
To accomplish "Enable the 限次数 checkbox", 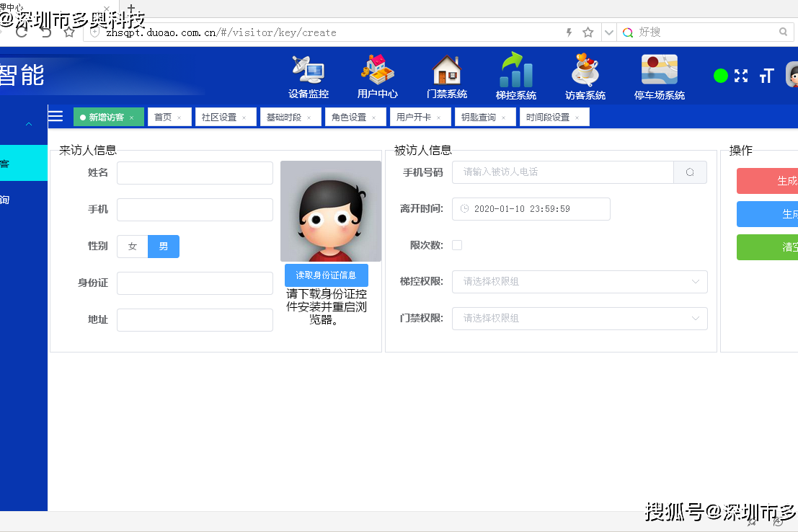I will click(x=457, y=244).
